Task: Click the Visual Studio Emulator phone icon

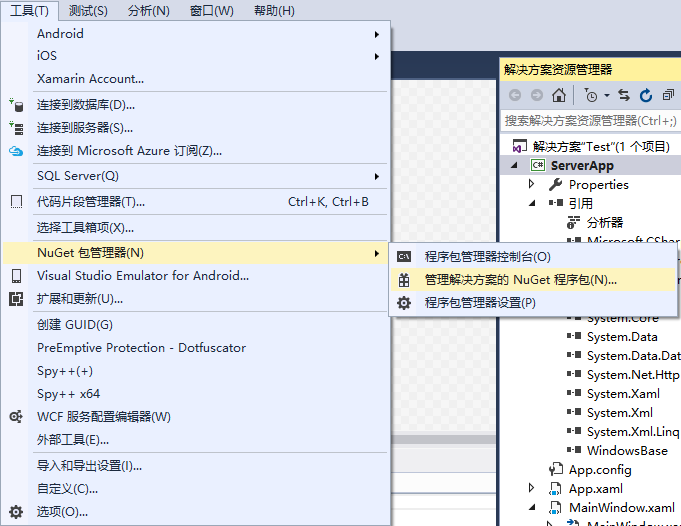Action: [16, 276]
